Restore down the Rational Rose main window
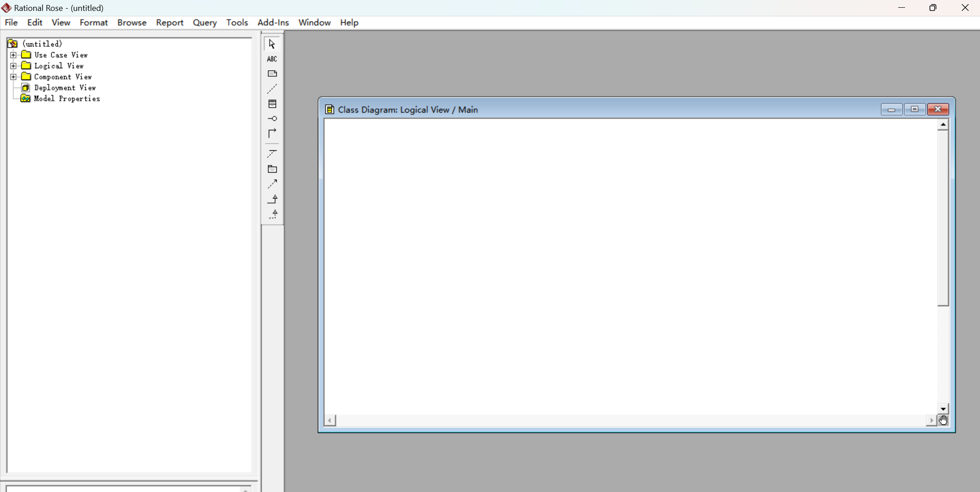Image resolution: width=980 pixels, height=492 pixels. [x=933, y=8]
